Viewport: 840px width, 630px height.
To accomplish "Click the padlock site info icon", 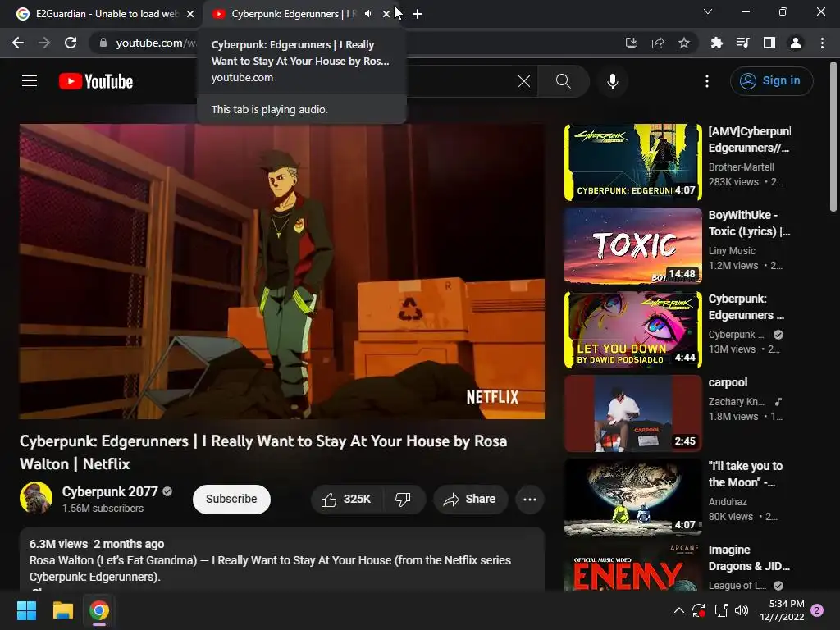I will click(x=103, y=43).
